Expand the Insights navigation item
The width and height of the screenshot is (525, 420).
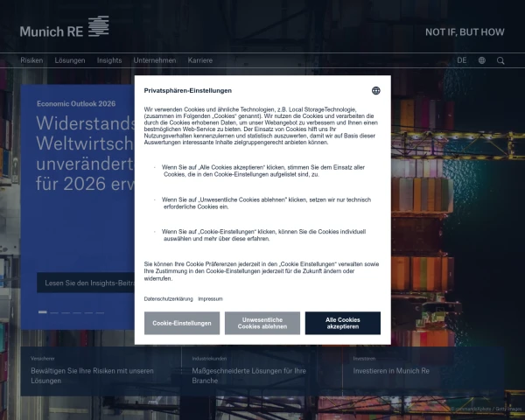109,60
